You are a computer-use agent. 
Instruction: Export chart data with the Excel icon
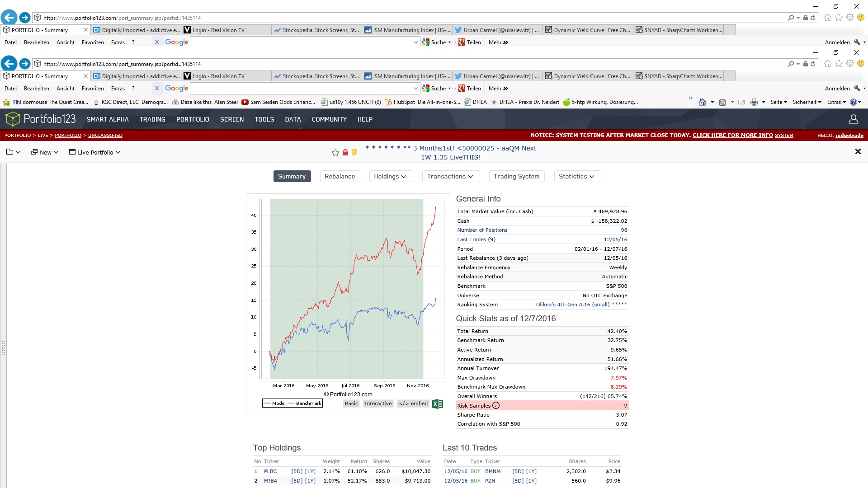(x=438, y=404)
